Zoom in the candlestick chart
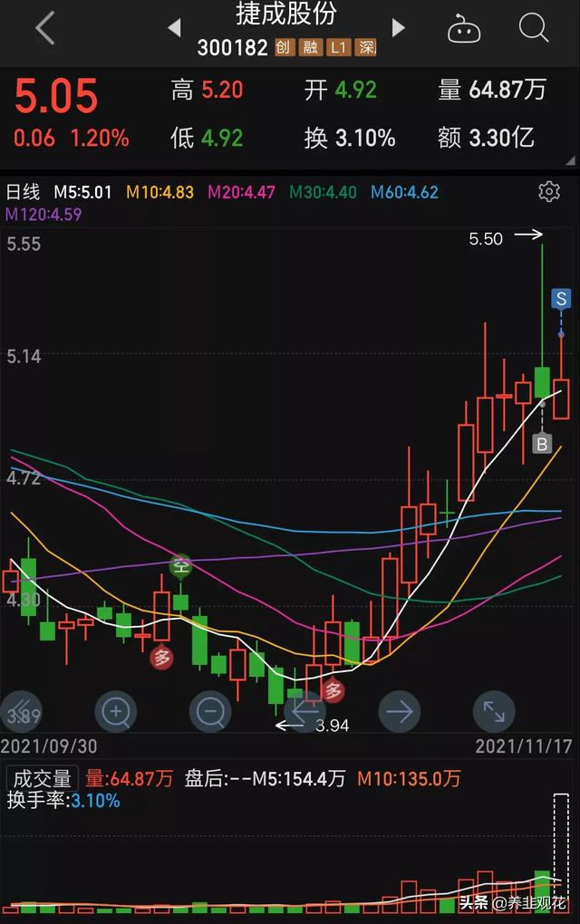This screenshot has height=924, width=580. coord(115,711)
